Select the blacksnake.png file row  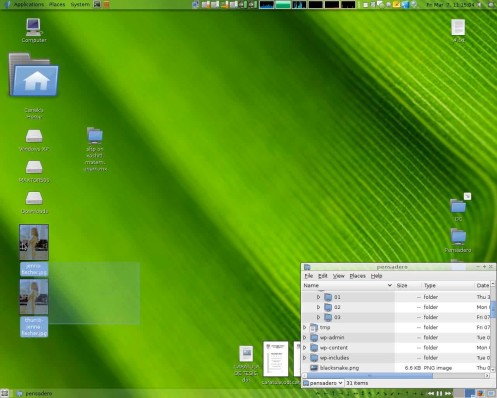396,368
